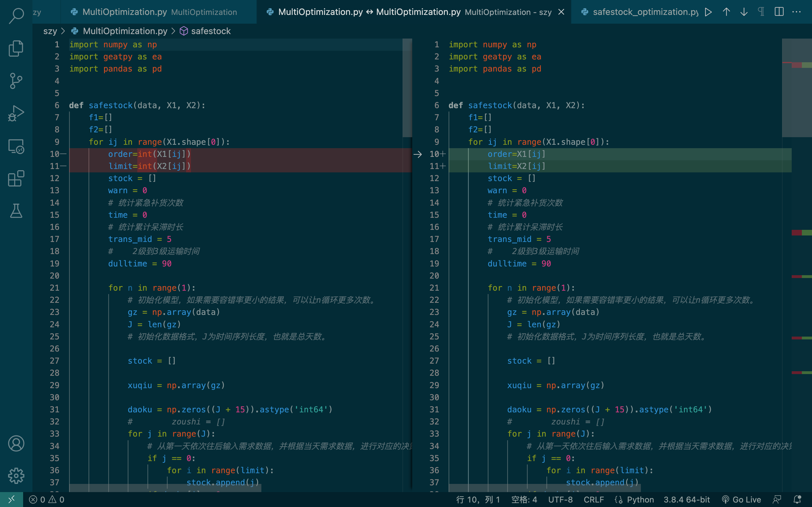Revert change with arrow at line 10
Image resolution: width=812 pixels, height=507 pixels.
[x=418, y=154]
